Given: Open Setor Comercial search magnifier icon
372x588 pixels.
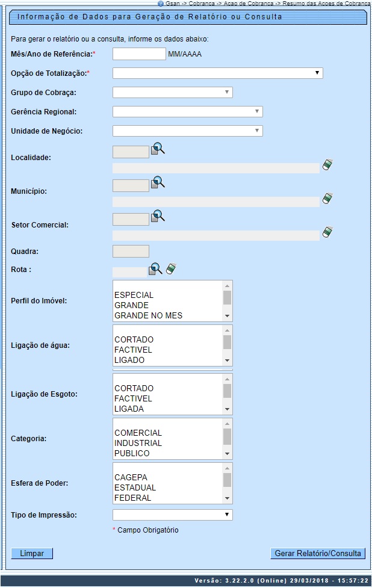Looking at the screenshot, I should (x=157, y=217).
